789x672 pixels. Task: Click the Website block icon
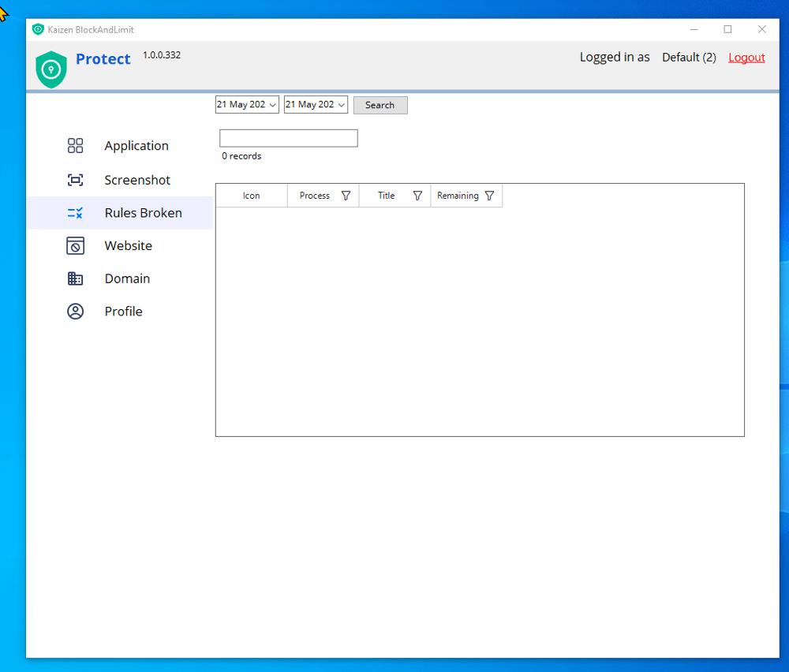tap(75, 246)
